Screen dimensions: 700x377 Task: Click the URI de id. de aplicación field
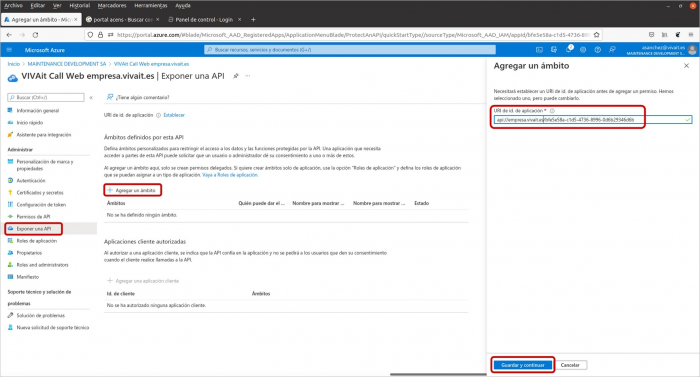point(593,120)
